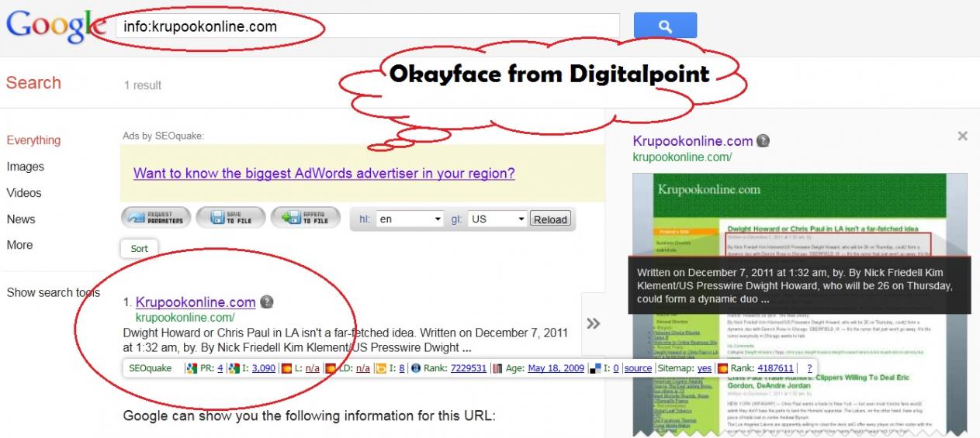Click the Bing icon before I: 8
Image resolution: width=980 pixels, height=438 pixels.
[x=381, y=369]
